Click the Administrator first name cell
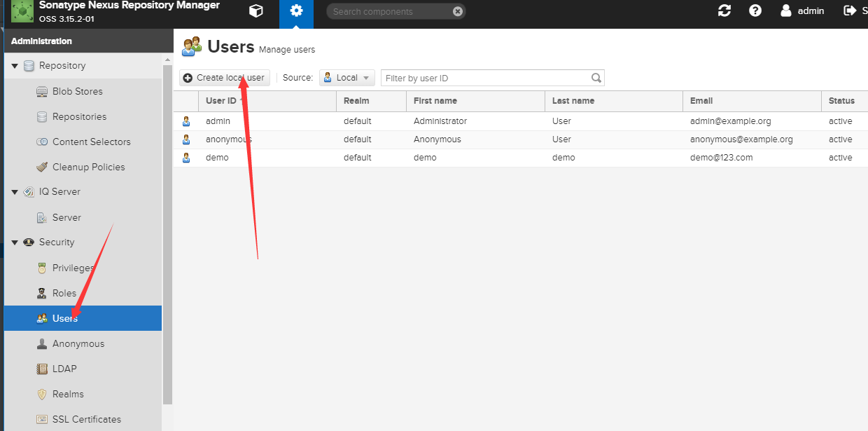Image resolution: width=868 pixels, height=431 pixels. click(475, 121)
